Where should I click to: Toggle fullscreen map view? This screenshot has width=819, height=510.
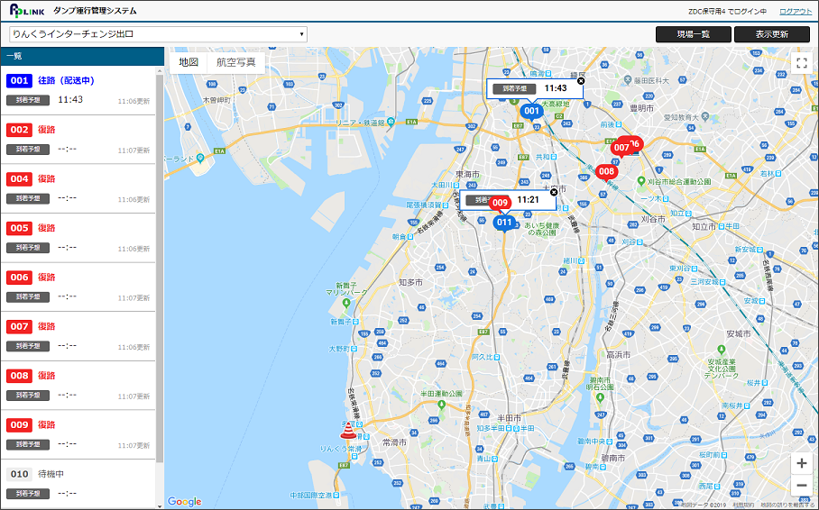[x=800, y=62]
